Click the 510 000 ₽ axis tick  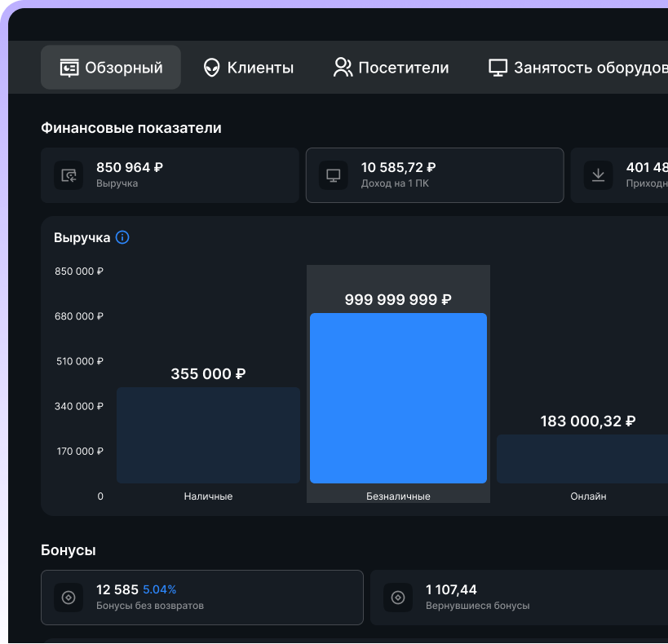(80, 361)
